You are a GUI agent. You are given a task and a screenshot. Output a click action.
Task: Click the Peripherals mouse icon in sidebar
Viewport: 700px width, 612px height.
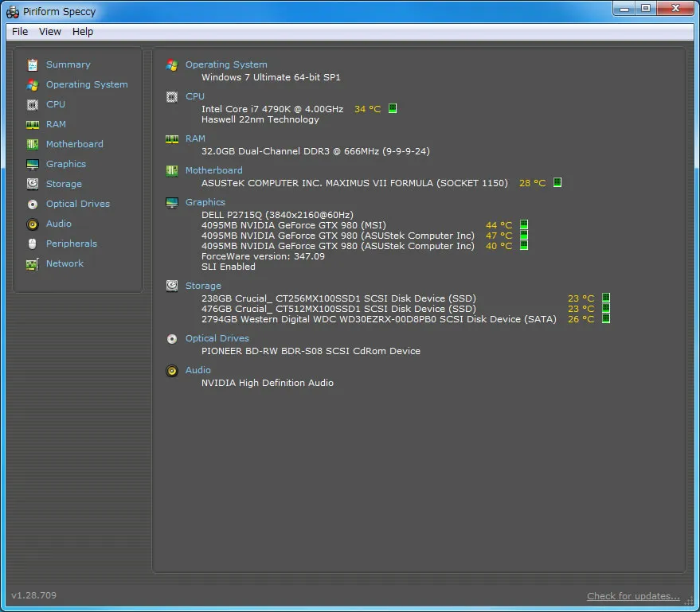[x=32, y=244]
